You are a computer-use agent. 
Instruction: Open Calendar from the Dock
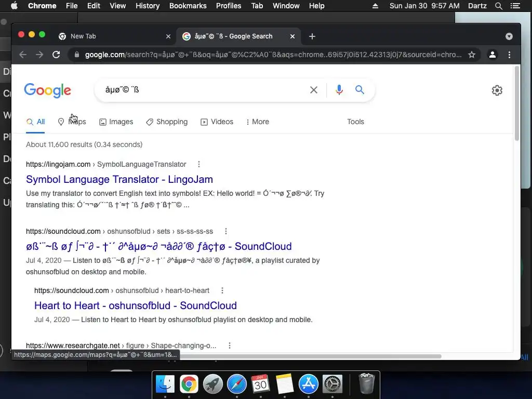(x=261, y=384)
